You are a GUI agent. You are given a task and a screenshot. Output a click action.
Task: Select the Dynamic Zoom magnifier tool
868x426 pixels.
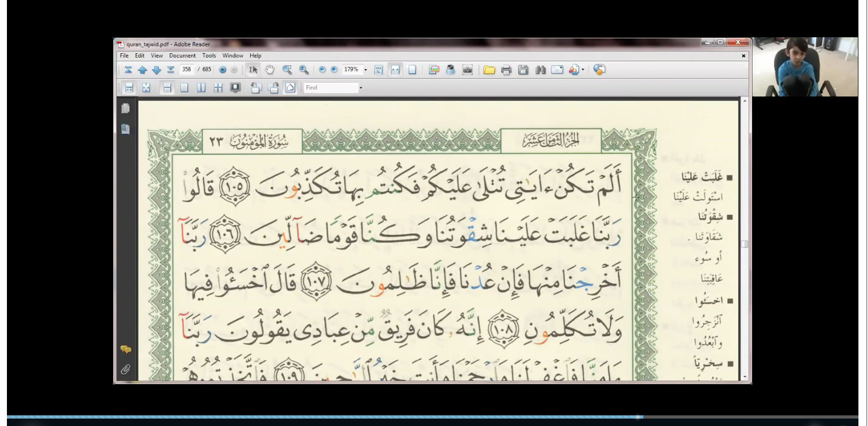click(x=304, y=70)
